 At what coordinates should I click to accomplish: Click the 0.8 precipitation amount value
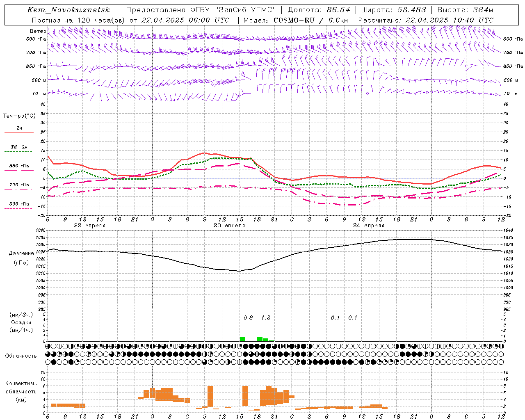(x=248, y=318)
